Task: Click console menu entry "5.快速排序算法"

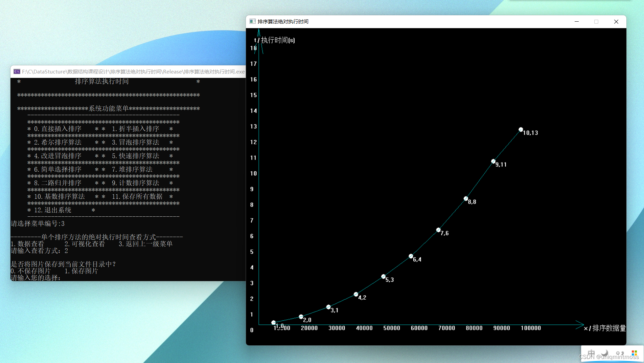Action: click(136, 156)
